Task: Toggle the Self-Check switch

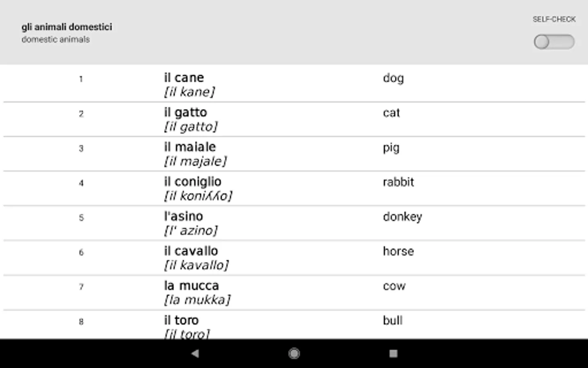Action: 554,42
